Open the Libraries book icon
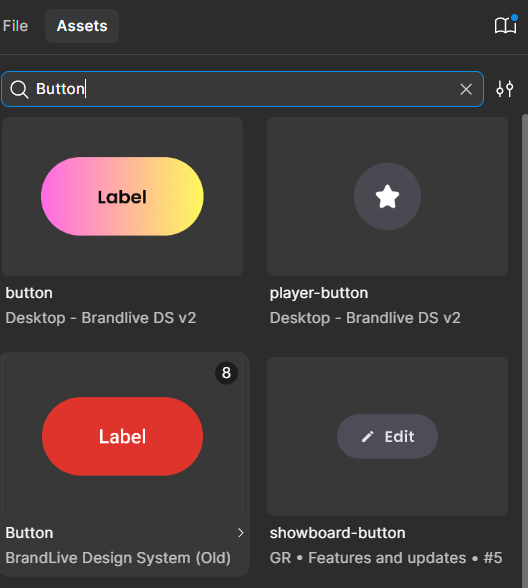The width and height of the screenshot is (528, 588). click(x=505, y=26)
